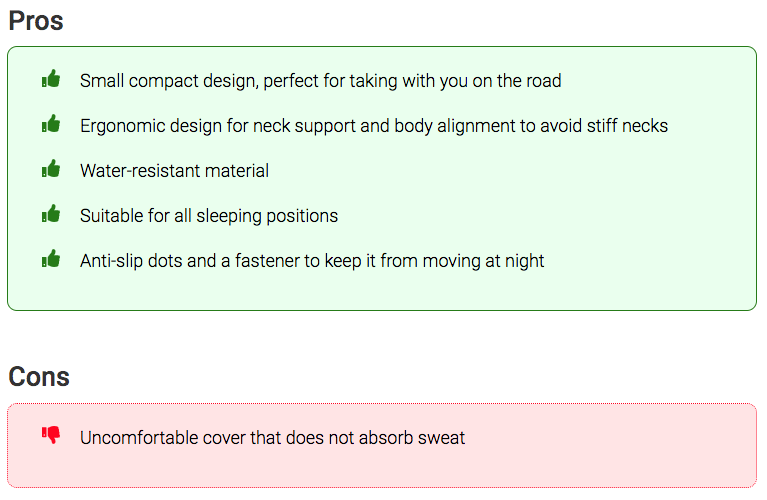The image size is (767, 500).
Task: Click thumbs-up icon beside Small compact design
Action: click(51, 79)
